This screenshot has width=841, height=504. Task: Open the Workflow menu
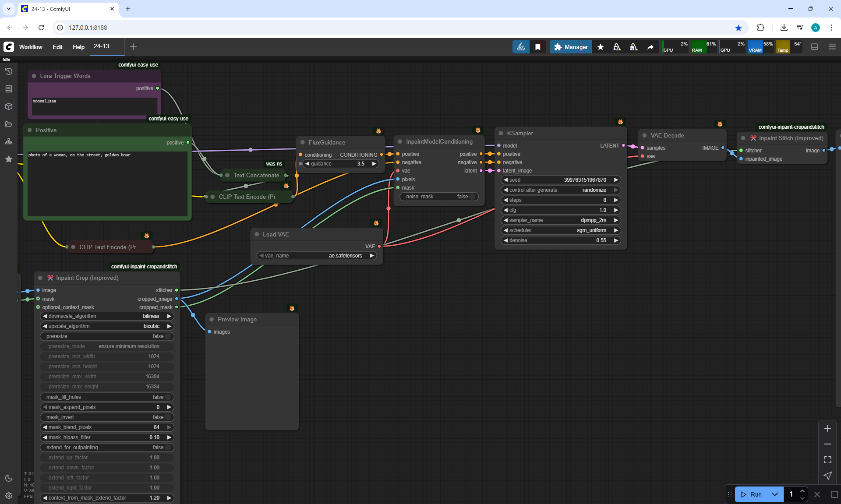31,47
